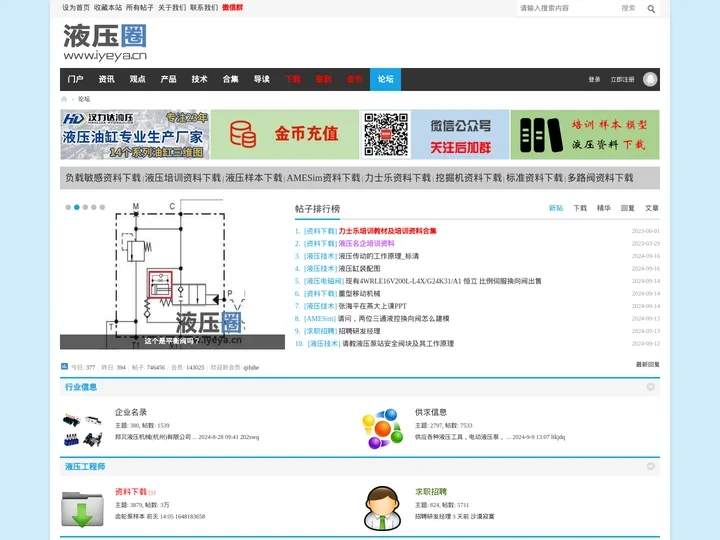Image resolution: width=720 pixels, height=540 pixels.
Task: Open the red 下载 nav item
Action: pyautogui.click(x=292, y=79)
